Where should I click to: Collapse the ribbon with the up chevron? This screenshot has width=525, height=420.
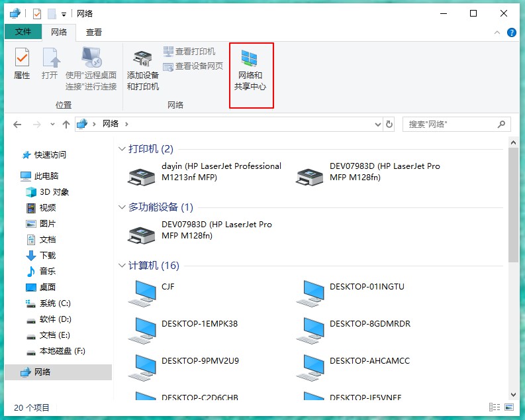coord(497,32)
